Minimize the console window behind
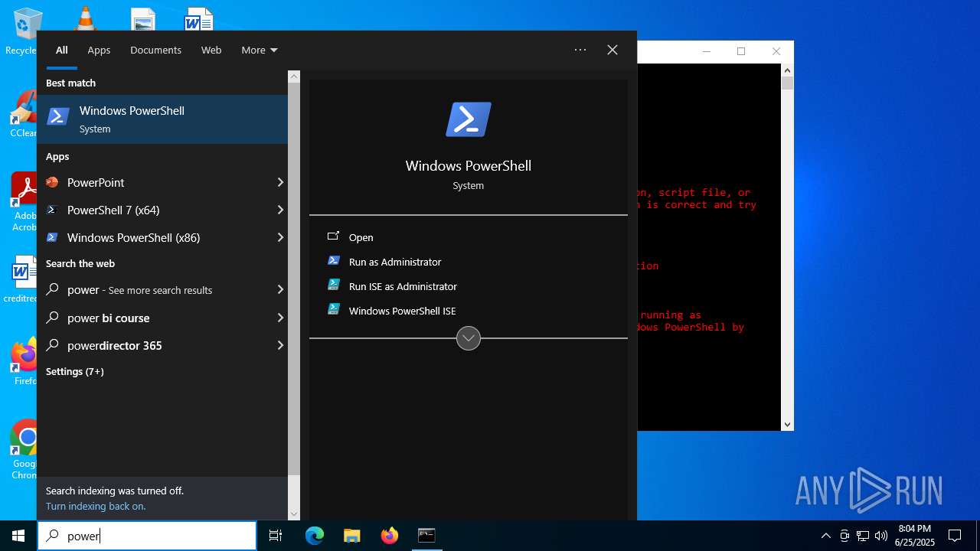The width and height of the screenshot is (980, 551). click(707, 51)
